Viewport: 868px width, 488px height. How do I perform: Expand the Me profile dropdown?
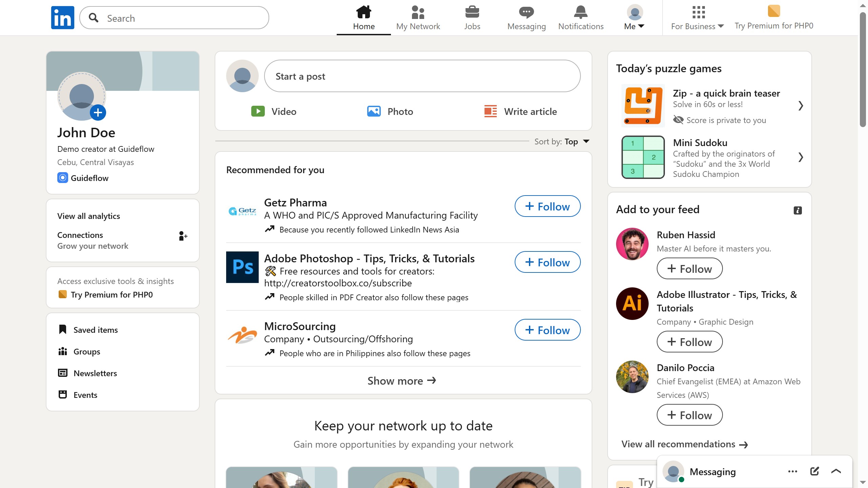pos(634,18)
